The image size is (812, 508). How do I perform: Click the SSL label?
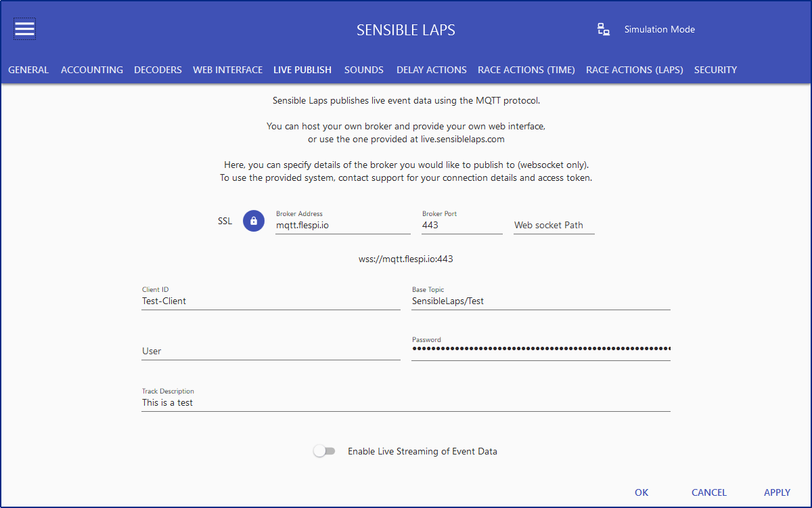(225, 221)
